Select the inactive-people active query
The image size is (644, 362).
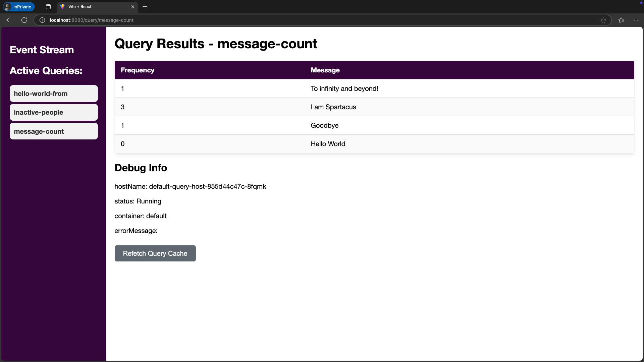point(53,112)
